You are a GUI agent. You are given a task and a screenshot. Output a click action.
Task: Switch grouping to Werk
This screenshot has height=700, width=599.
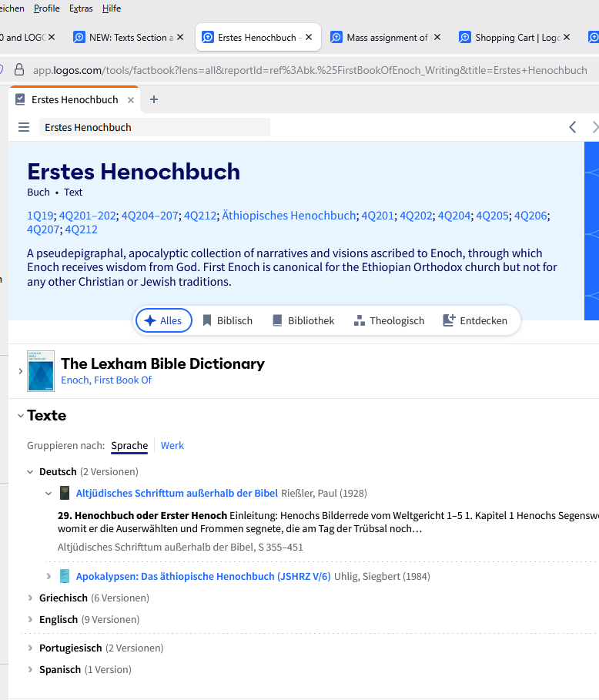172,445
